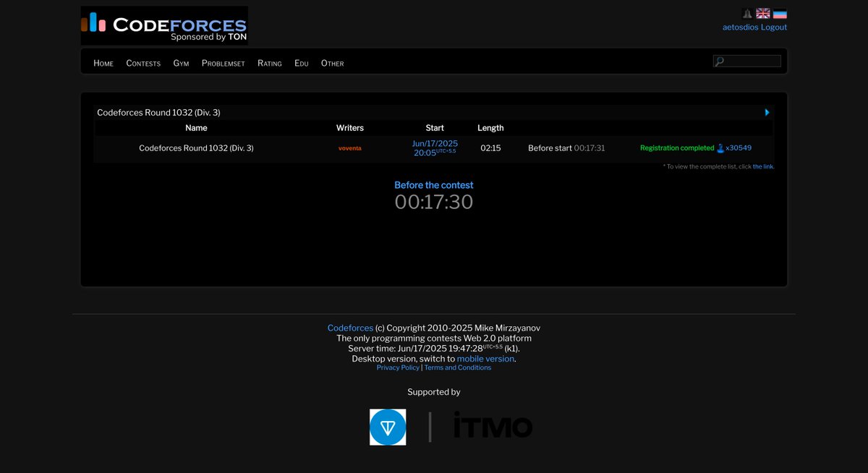Focus the search input field
868x473 pixels.
pyautogui.click(x=747, y=61)
